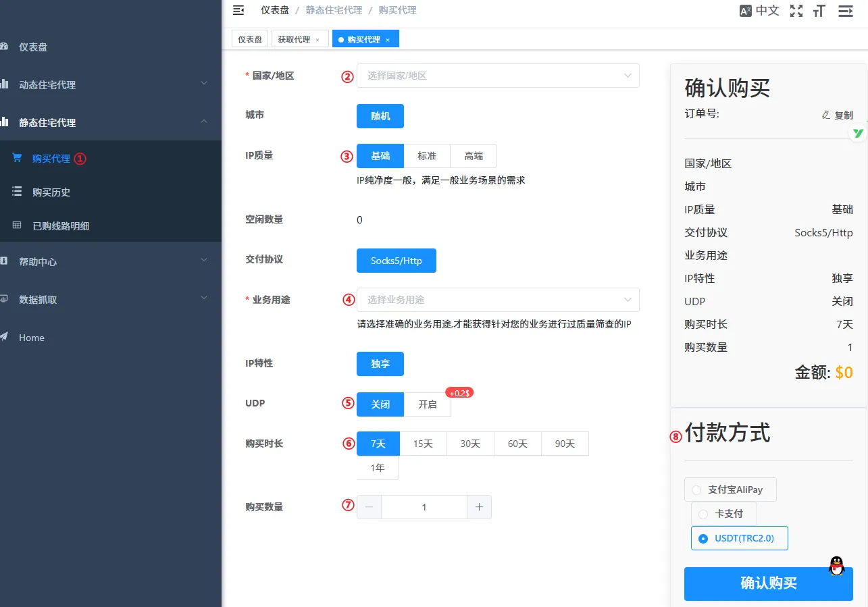
Task: Enter fullscreen using the expand arrows icon
Action: pyautogui.click(x=796, y=10)
